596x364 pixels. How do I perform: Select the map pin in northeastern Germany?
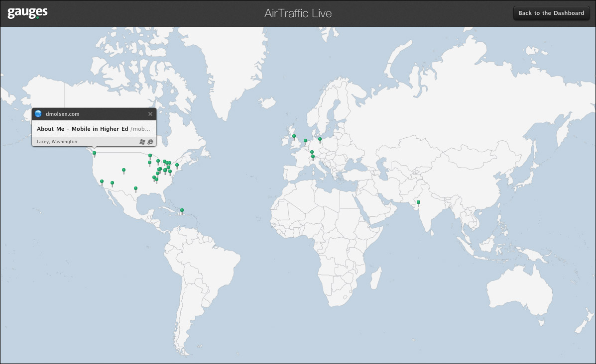[x=320, y=140]
